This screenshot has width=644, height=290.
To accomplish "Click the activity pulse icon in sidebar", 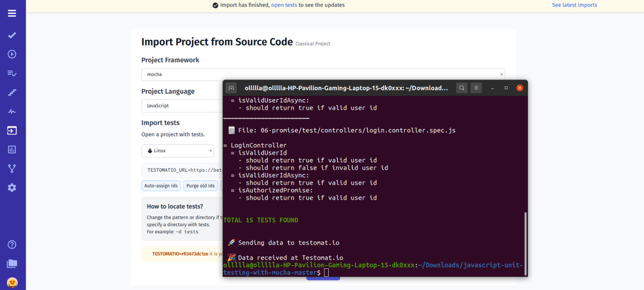I will pos(12,111).
